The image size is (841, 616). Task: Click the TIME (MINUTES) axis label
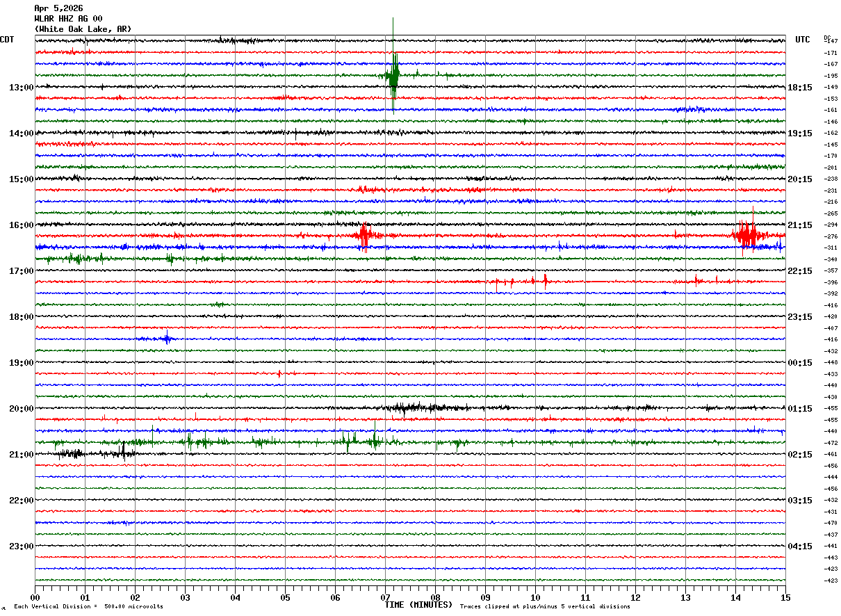(418, 605)
